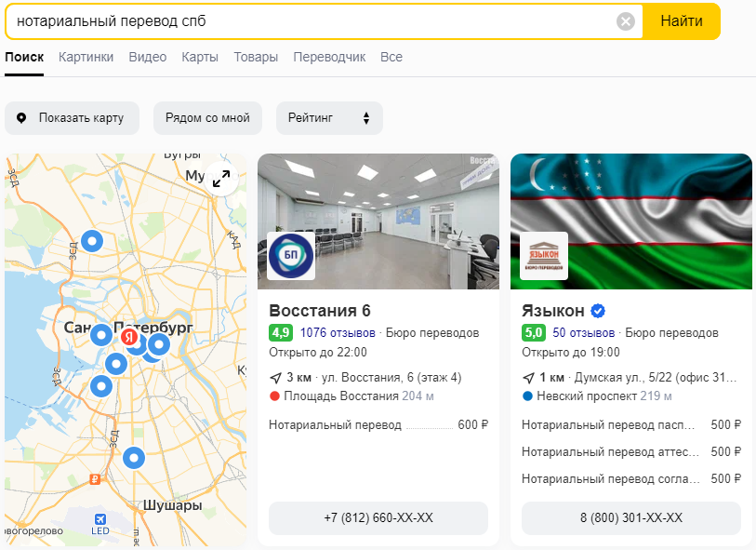Click the red metro dot for Площадь Восстания

pyautogui.click(x=275, y=396)
